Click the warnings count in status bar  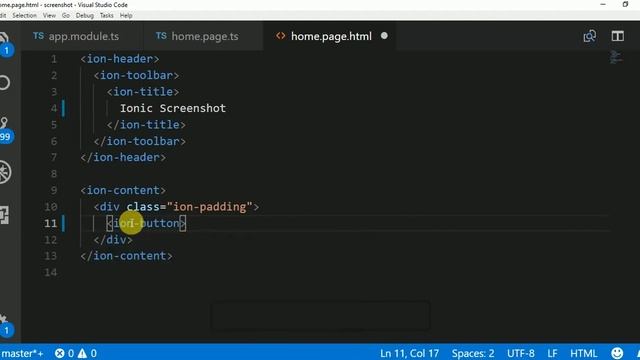(87, 353)
